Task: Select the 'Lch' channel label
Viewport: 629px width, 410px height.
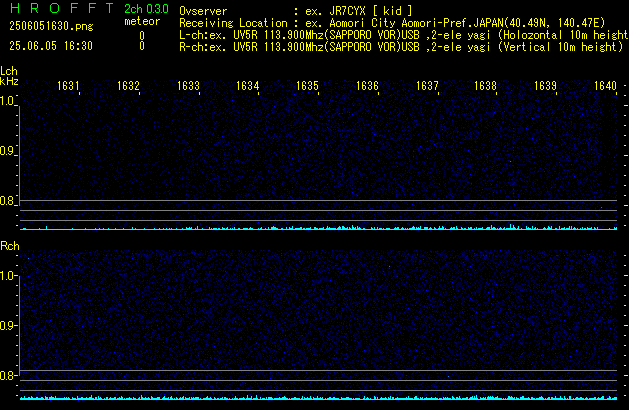Action: [9, 71]
